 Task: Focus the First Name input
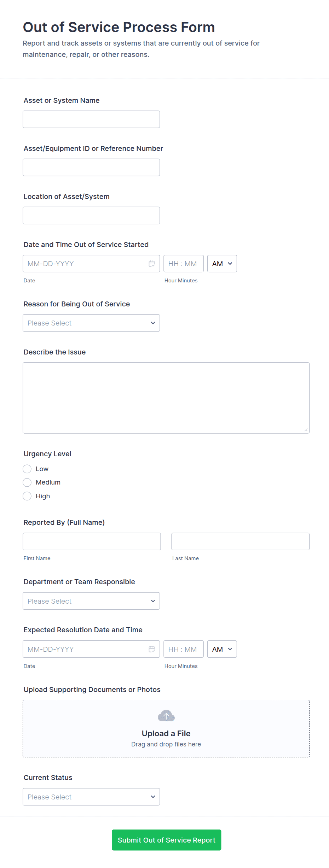92,541
